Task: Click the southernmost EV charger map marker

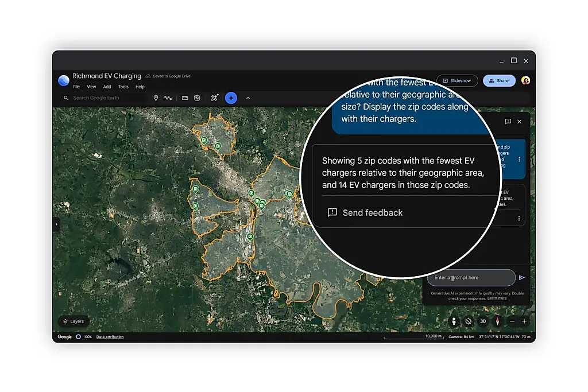Action: point(250,237)
